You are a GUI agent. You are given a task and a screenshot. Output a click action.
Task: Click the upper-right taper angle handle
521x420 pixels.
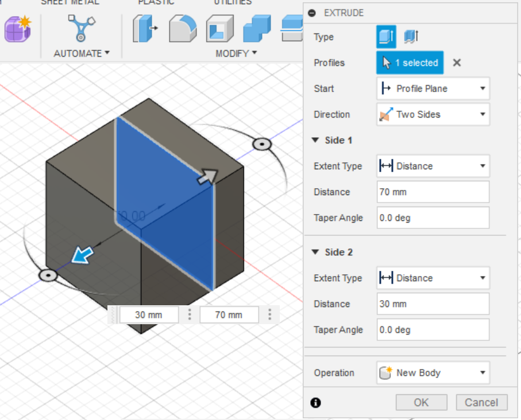pos(262,144)
